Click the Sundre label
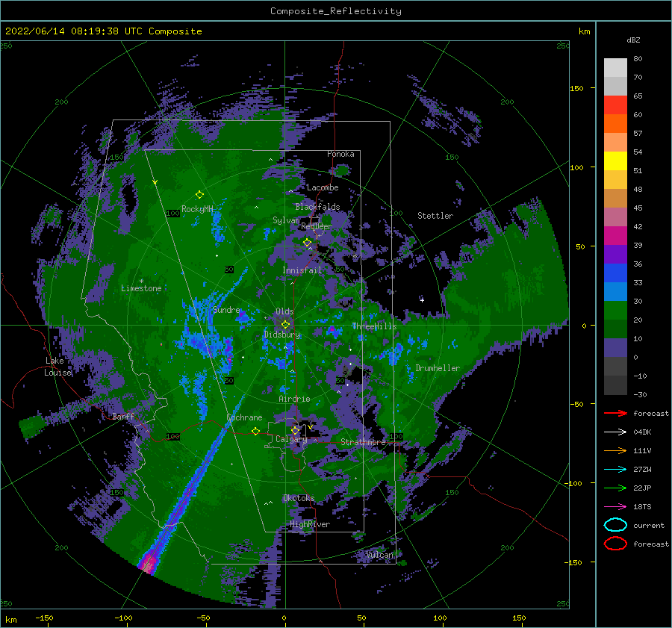 click(x=226, y=309)
